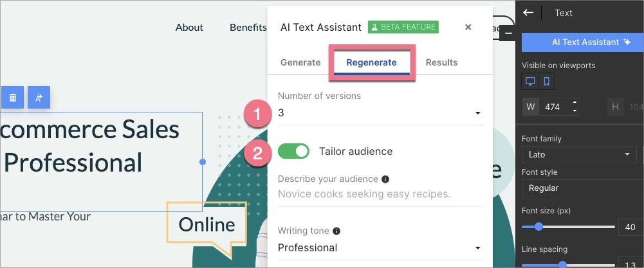Viewport: 644px width, 268px height.
Task: Open the Font family dropdown
Action: pyautogui.click(x=580, y=155)
